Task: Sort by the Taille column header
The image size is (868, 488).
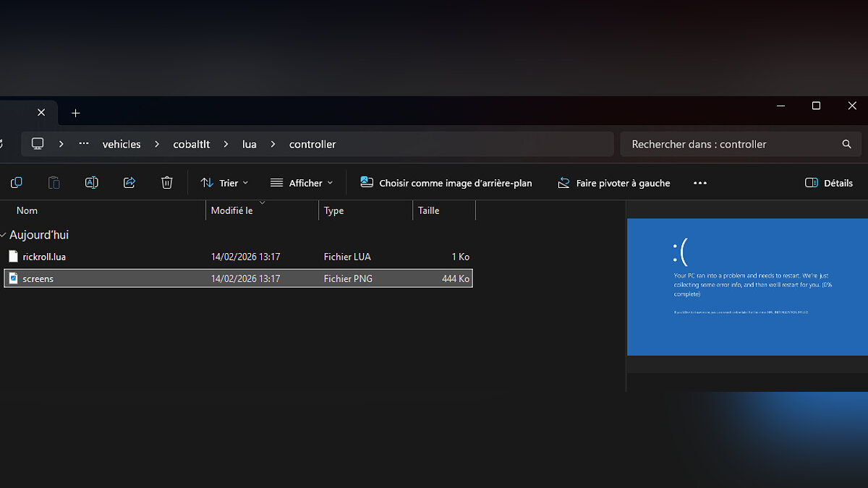Action: click(x=444, y=210)
